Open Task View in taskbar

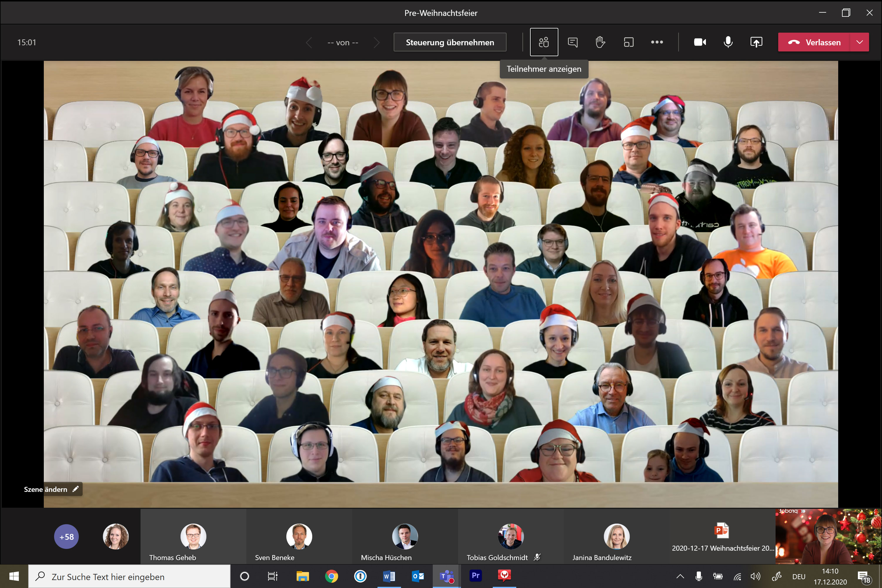(x=273, y=576)
